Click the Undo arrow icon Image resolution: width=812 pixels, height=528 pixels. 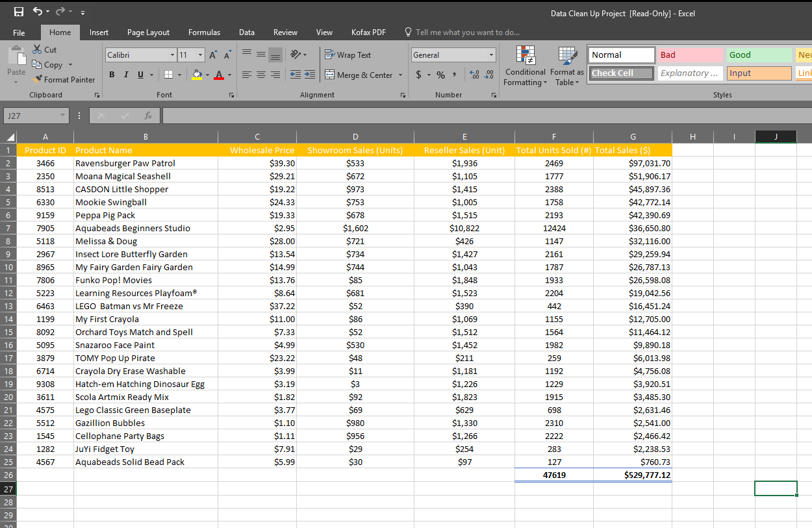click(x=38, y=12)
